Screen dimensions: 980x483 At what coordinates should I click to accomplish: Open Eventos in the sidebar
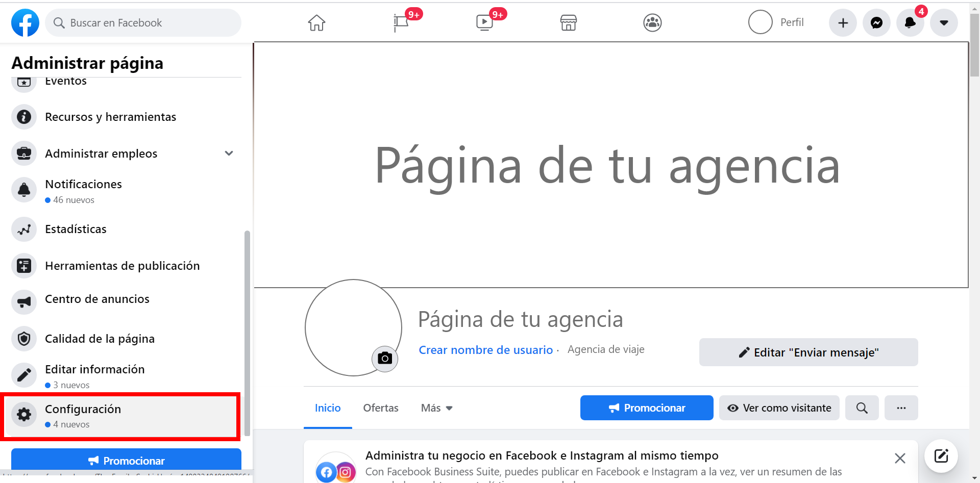click(x=65, y=81)
